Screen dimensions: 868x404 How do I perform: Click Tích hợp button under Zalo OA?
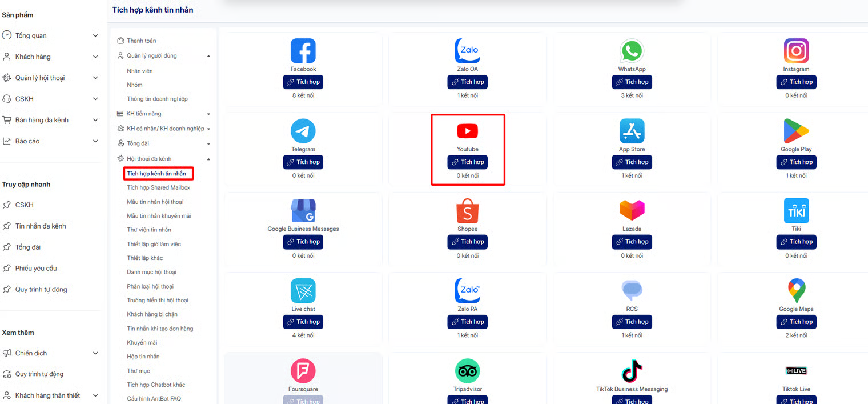pos(467,82)
